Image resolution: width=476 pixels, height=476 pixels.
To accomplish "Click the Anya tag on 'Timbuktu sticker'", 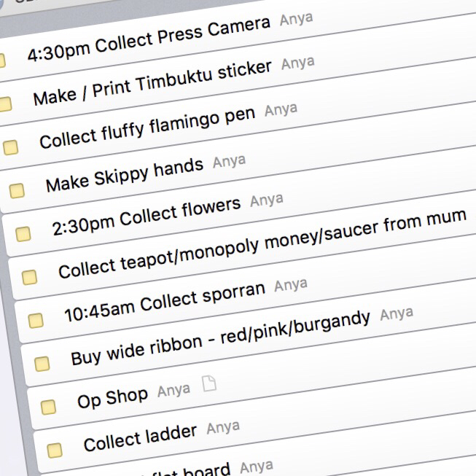I will pos(298,63).
